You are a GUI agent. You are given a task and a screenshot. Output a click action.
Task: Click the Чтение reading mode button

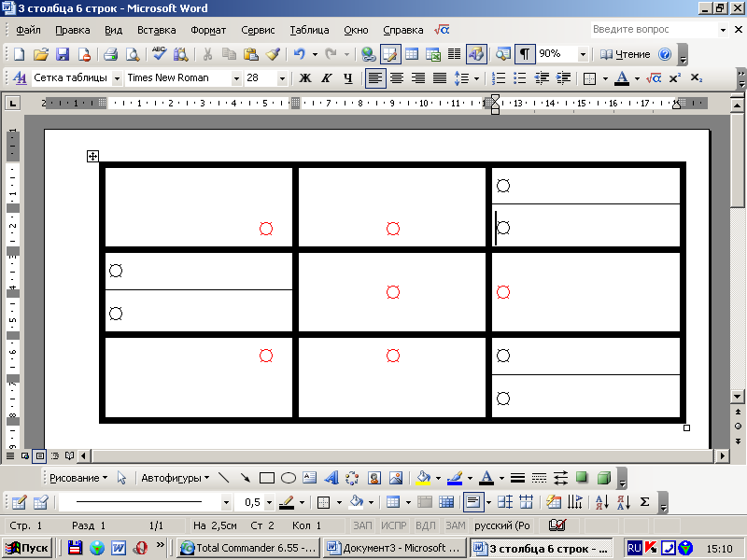(625, 54)
